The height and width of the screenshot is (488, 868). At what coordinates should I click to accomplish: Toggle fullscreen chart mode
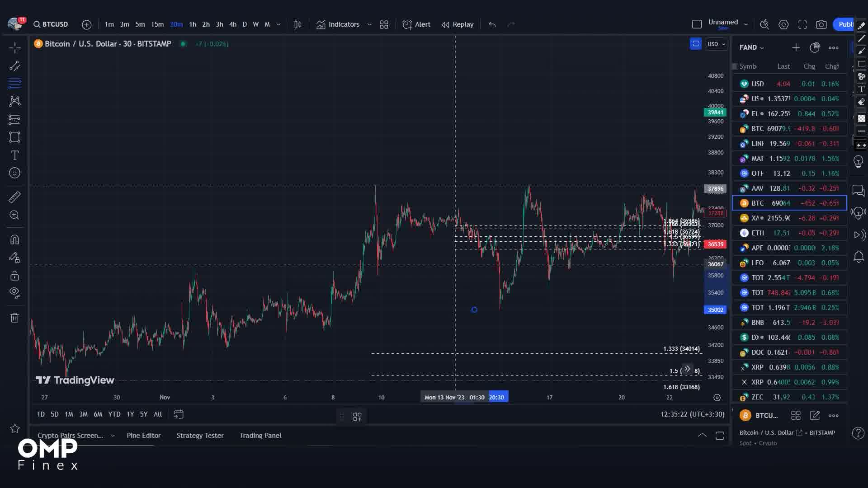(803, 24)
